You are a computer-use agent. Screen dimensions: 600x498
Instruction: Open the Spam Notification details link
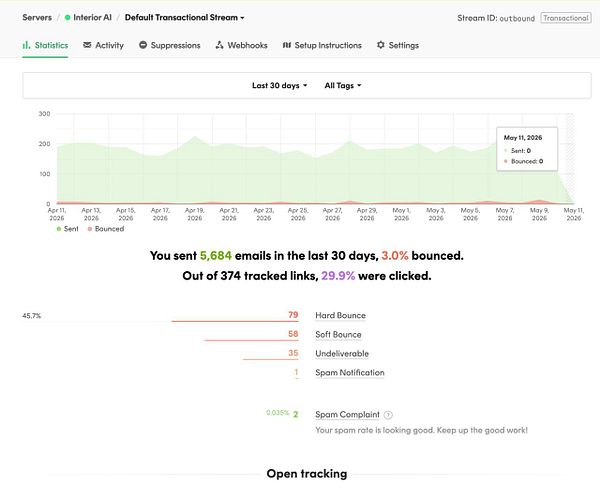(x=350, y=372)
